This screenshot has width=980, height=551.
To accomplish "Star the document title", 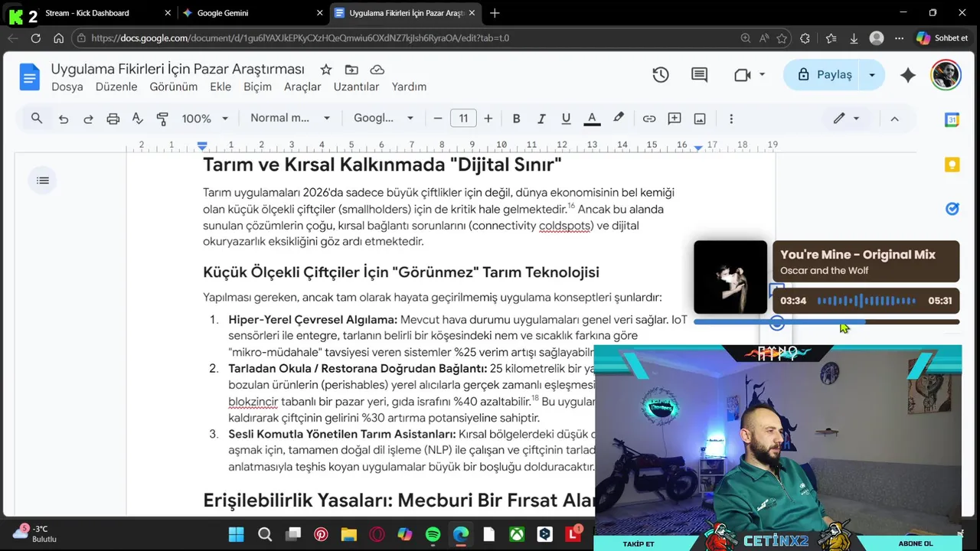I will point(326,70).
